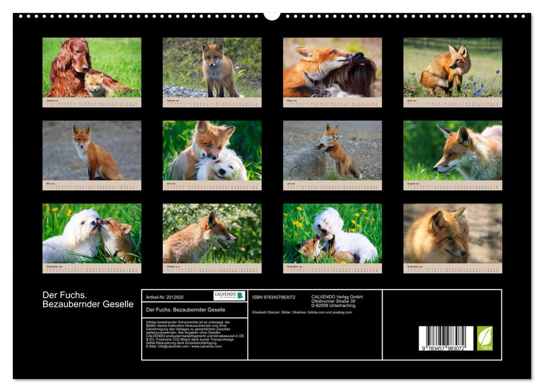Screen dimensions: 544x392
Task: Click the blue state emblem beside CALVENDO logo
Action: click(240, 296)
